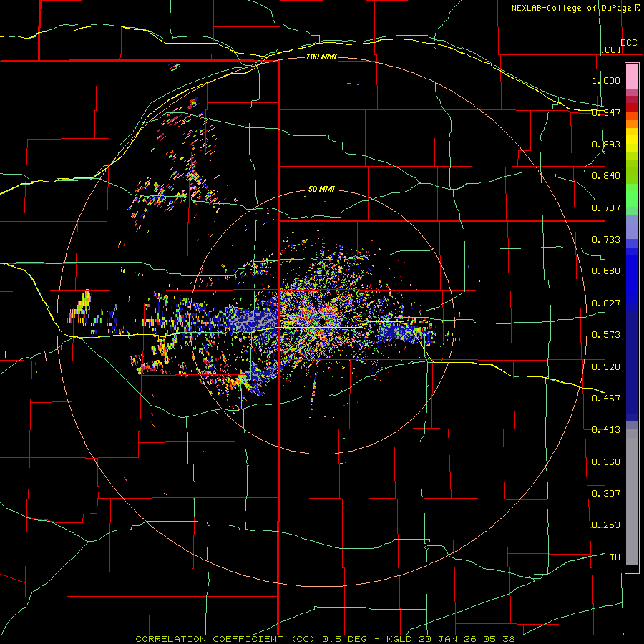Viewport: 644px width, 644px height.
Task: Click the 0.787 value on the color scale
Action: coord(606,208)
